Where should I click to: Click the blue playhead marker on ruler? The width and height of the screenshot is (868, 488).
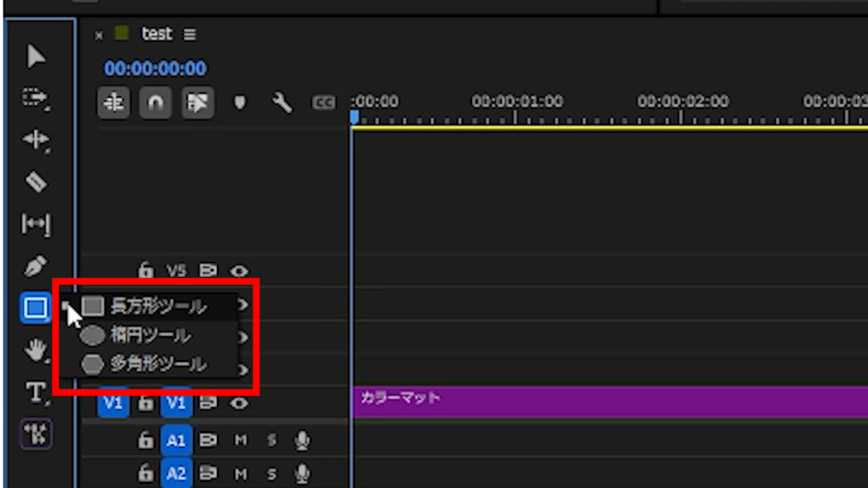click(x=354, y=117)
